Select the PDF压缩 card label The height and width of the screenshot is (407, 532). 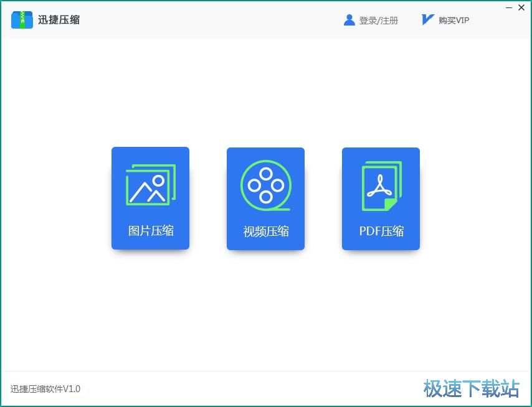click(x=381, y=231)
